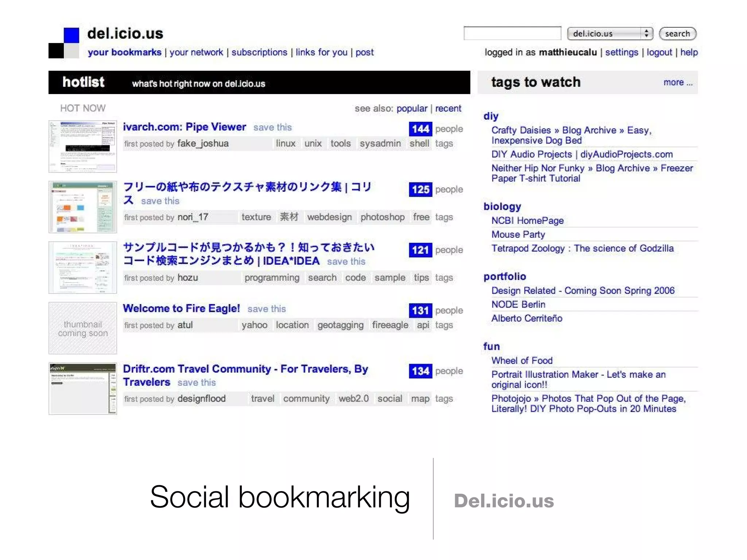Open your bookmarks page

tap(124, 52)
